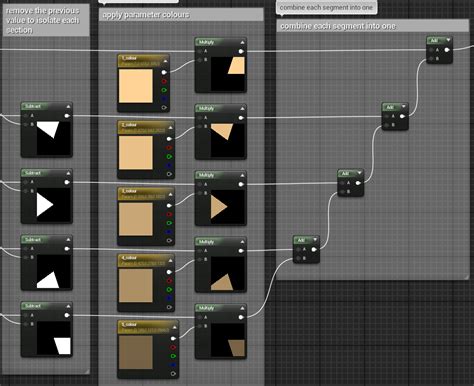Viewport: 474px width, 386px height.
Task: Click the white RGB output pin on 2_colour
Action: click(x=169, y=139)
